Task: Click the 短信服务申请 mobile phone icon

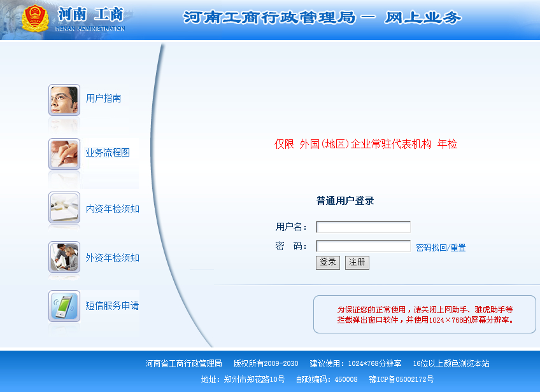Action: pyautogui.click(x=64, y=306)
